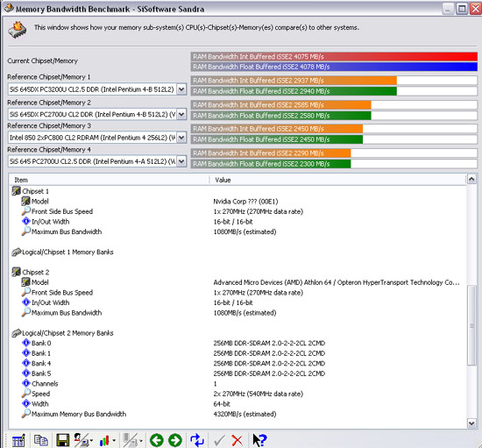
Task: Close the Memory Bandwidth Benchmark window
Action: coord(476,9)
